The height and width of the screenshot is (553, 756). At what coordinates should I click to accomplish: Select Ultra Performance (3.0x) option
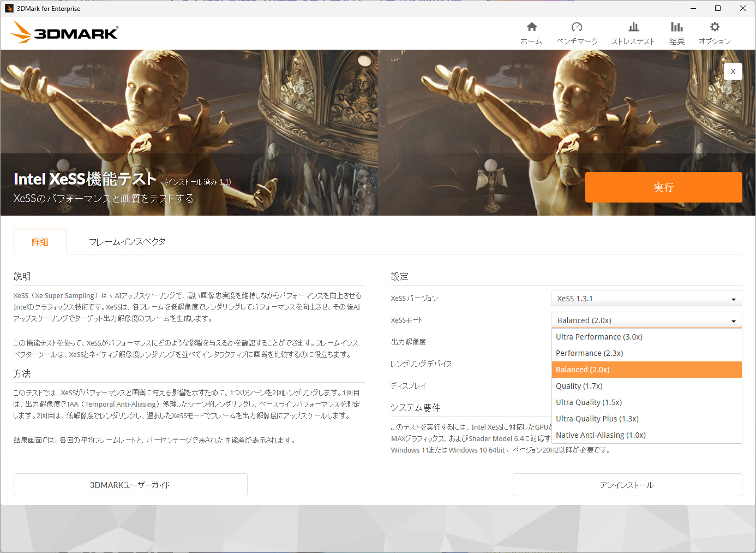pyautogui.click(x=647, y=337)
